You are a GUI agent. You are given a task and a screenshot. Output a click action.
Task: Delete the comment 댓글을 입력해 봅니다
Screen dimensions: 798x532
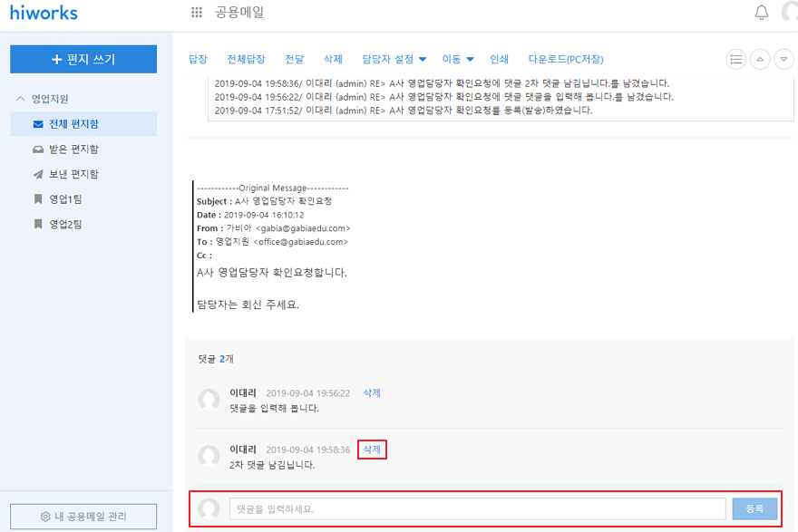372,392
